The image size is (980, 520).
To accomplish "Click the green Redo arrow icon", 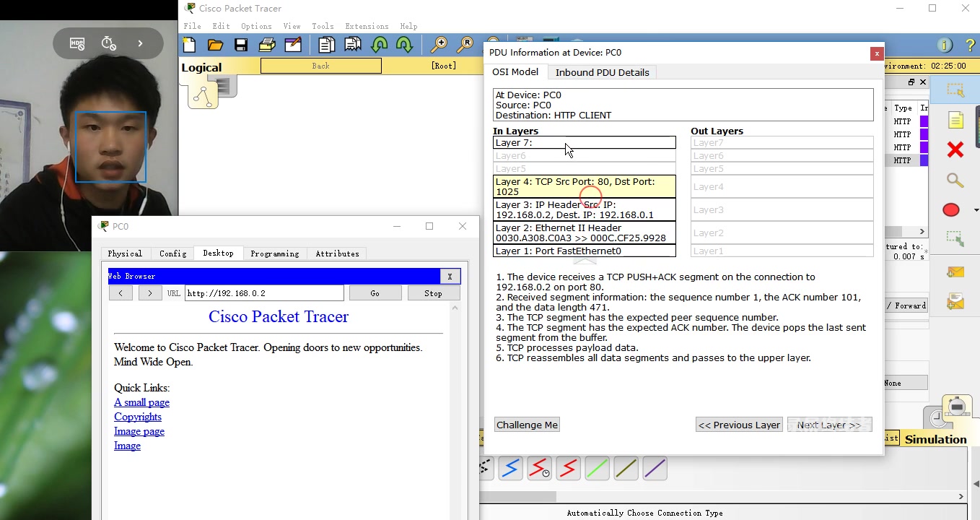I will (x=405, y=45).
